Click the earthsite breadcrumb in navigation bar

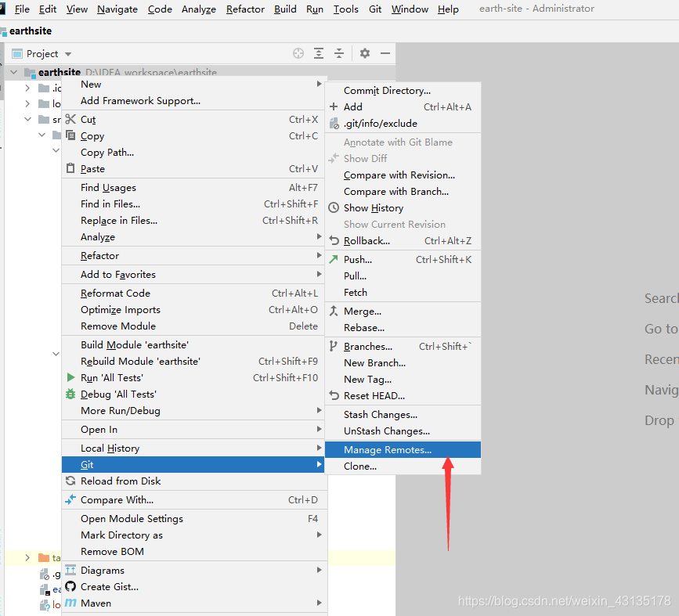[x=31, y=31]
